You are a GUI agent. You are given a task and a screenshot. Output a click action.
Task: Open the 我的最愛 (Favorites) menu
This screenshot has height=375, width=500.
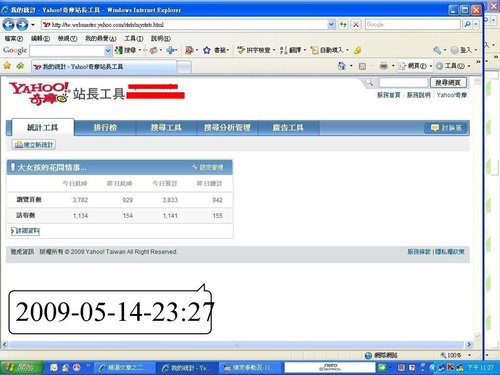[x=101, y=38]
